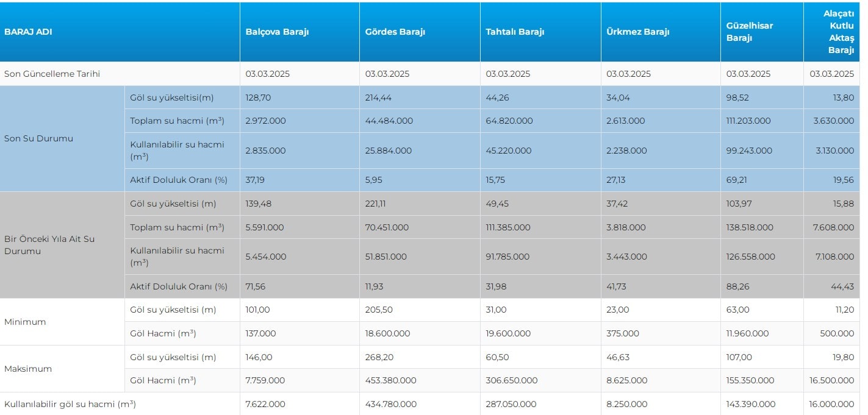Select the Maksimum row group label
The width and height of the screenshot is (868, 415).
click(28, 369)
